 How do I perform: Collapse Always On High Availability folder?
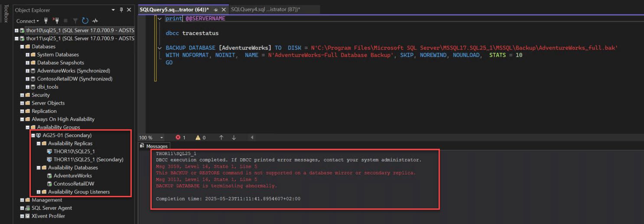pos(22,119)
